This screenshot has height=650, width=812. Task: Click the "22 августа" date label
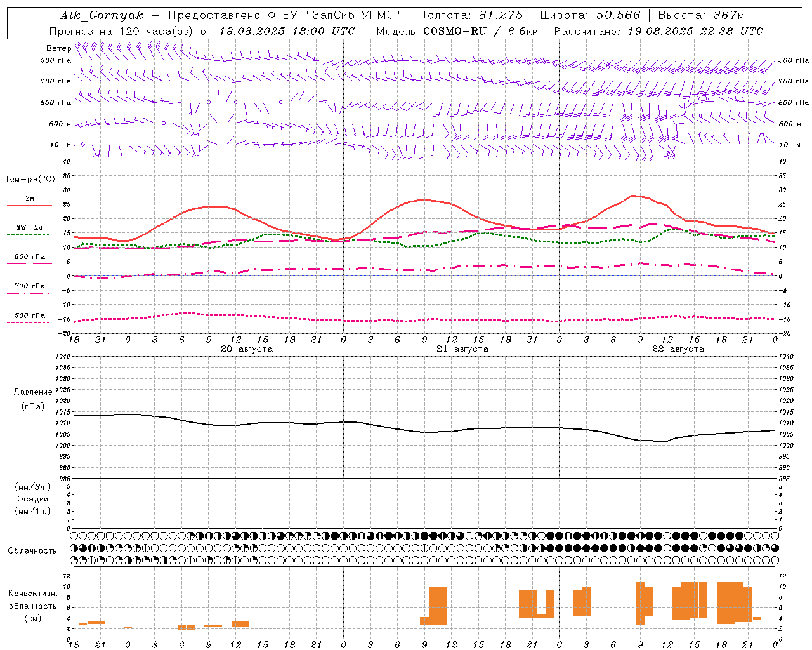point(678,349)
